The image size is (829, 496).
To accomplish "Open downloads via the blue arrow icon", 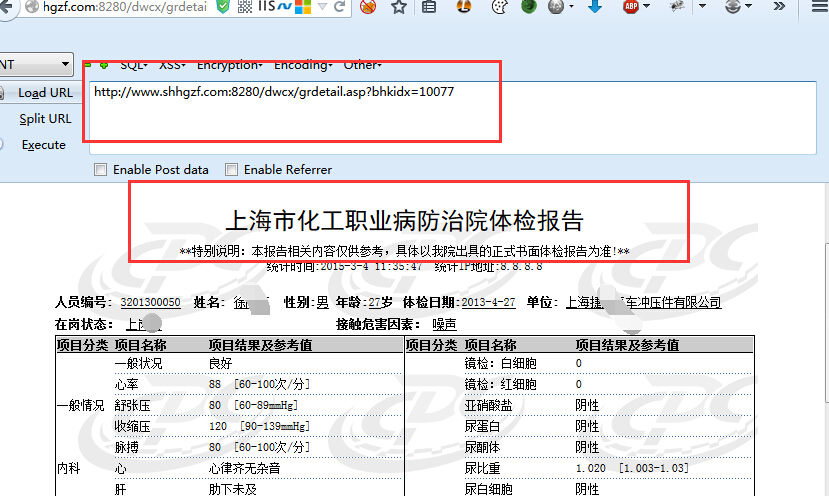I will [595, 6].
